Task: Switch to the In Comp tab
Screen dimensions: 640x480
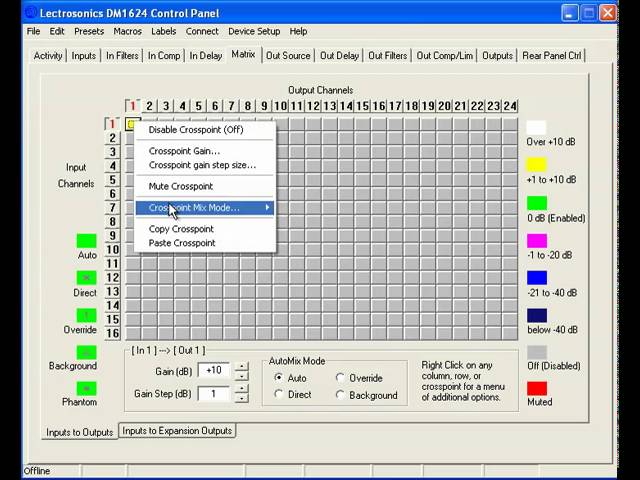Action: [x=164, y=56]
